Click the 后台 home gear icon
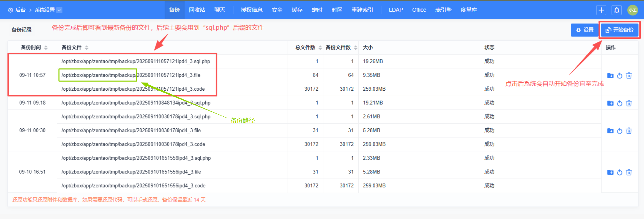This screenshot has height=219, width=644. click(11, 10)
